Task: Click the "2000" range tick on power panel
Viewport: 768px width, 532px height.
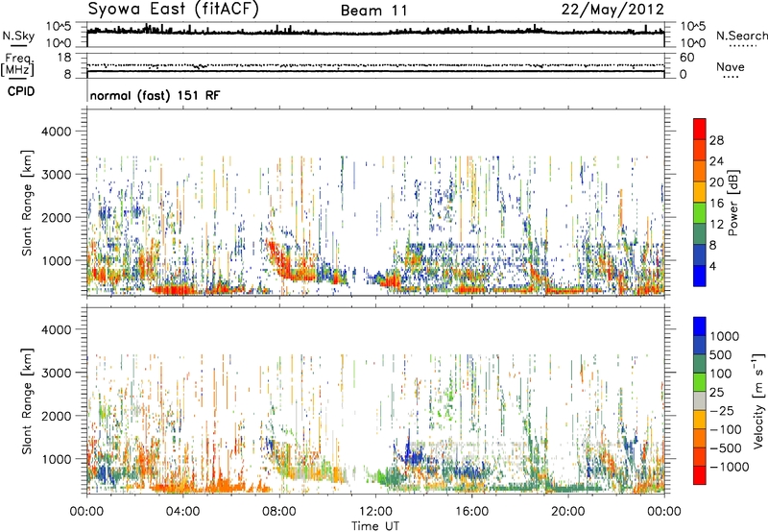Action: tap(57, 217)
